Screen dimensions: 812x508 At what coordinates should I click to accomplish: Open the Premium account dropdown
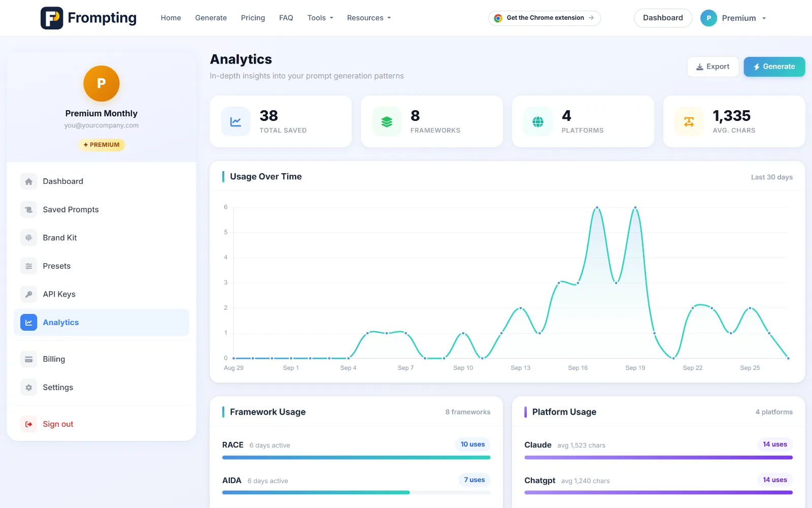pyautogui.click(x=733, y=18)
